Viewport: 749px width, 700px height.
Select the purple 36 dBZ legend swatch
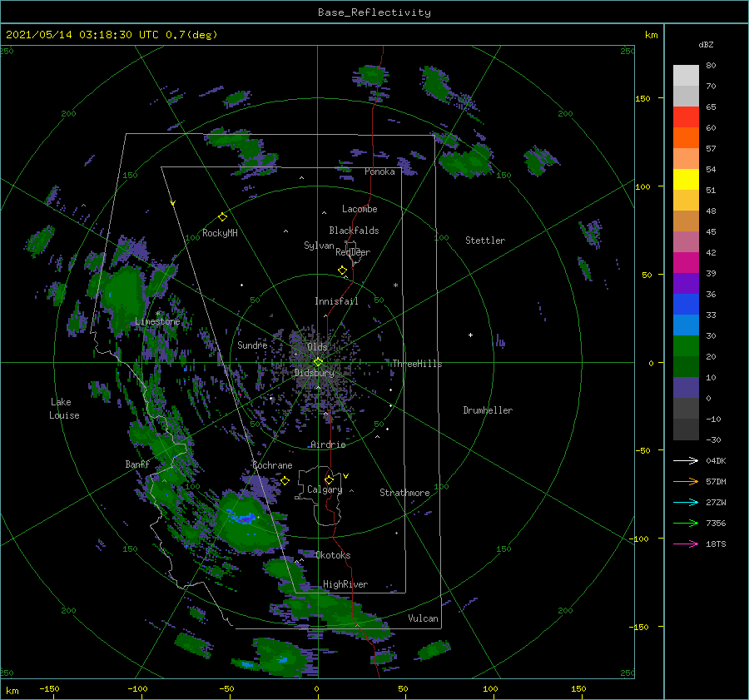[686, 284]
